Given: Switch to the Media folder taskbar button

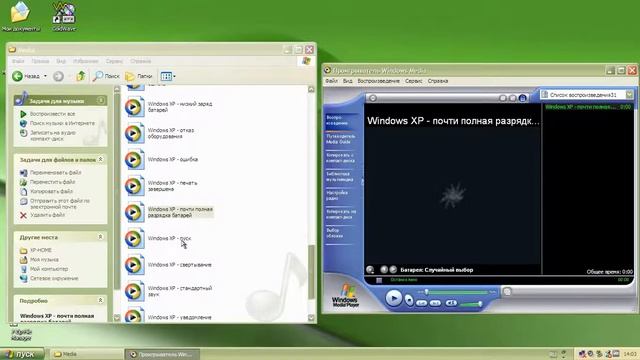Looking at the screenshot, I should pos(87,354).
